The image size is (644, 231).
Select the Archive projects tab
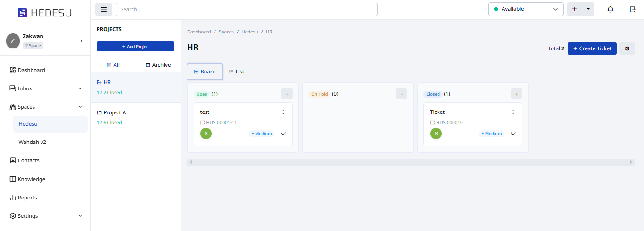click(158, 65)
